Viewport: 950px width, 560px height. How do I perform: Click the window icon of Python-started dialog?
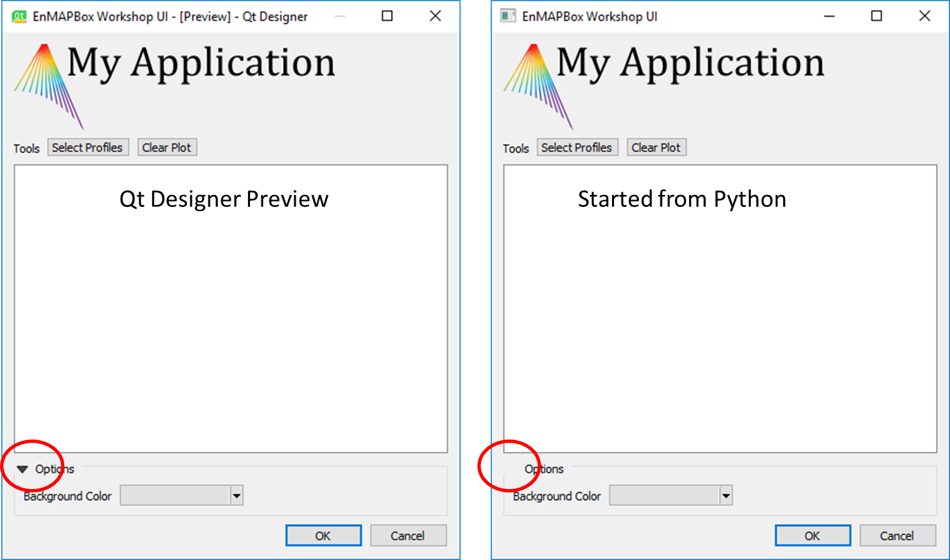coord(508,16)
